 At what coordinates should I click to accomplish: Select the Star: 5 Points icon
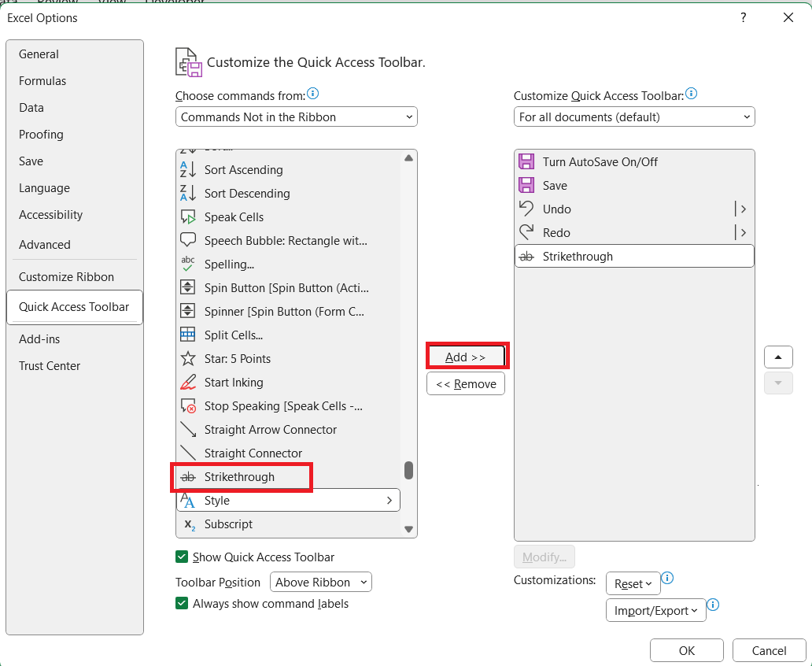[188, 359]
